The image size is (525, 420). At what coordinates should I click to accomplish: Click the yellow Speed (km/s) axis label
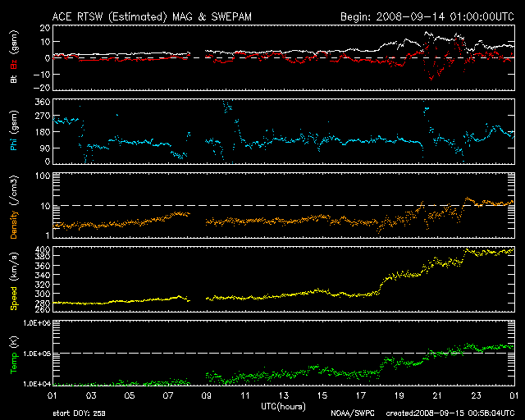tap(13, 281)
